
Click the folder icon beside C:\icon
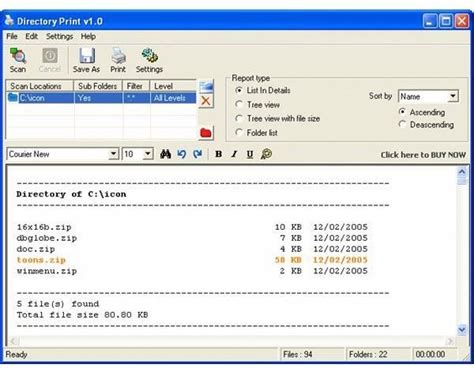click(13, 98)
